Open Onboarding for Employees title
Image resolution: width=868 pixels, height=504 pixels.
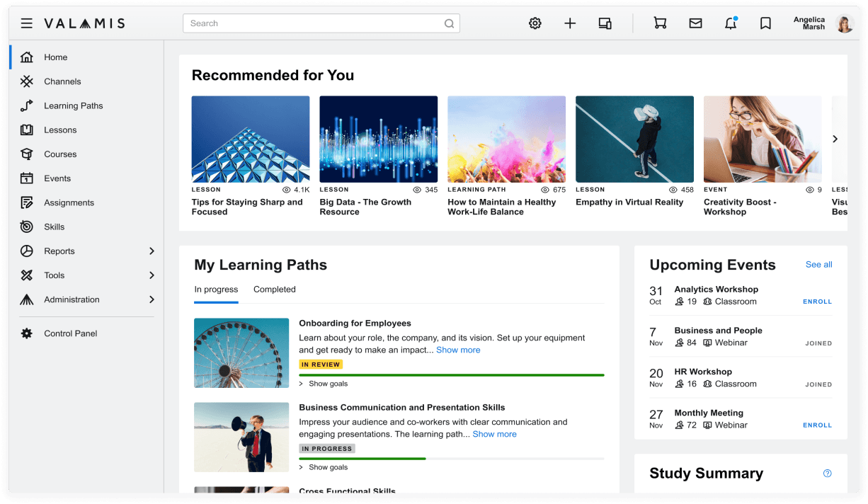point(355,323)
